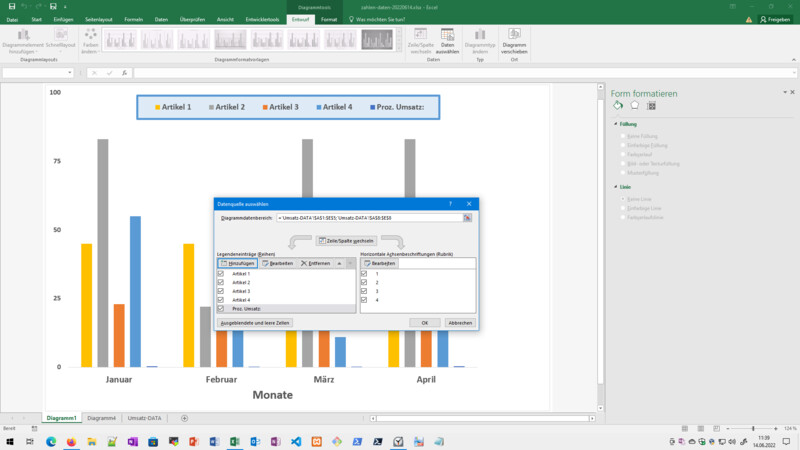Open the Firefox icon in the taskbar

tap(71, 442)
